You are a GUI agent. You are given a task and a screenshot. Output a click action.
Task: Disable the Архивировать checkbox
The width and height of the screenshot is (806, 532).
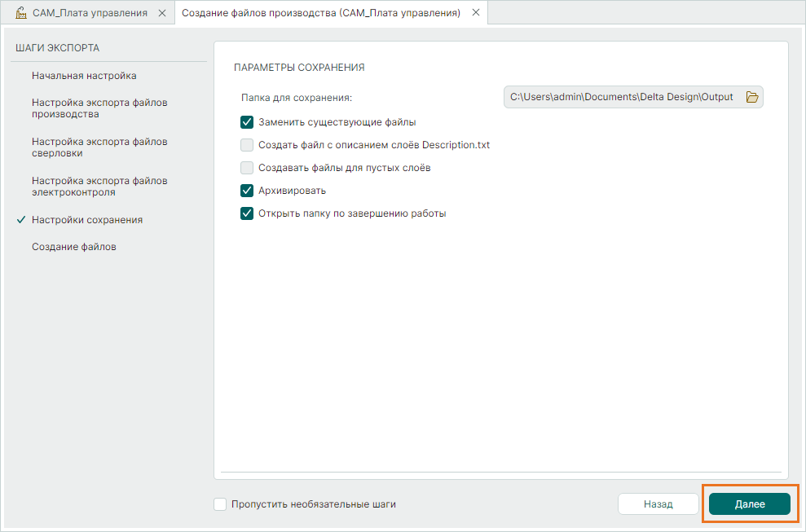coord(247,191)
